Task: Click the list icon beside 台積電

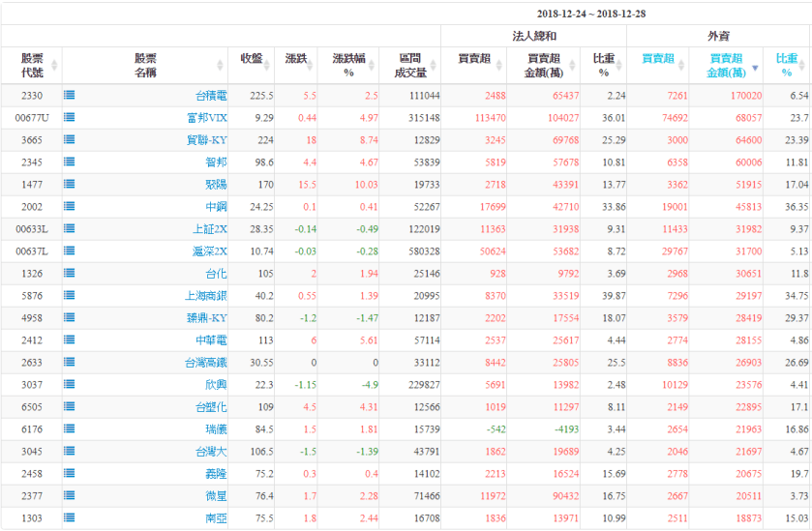Action: coord(70,96)
